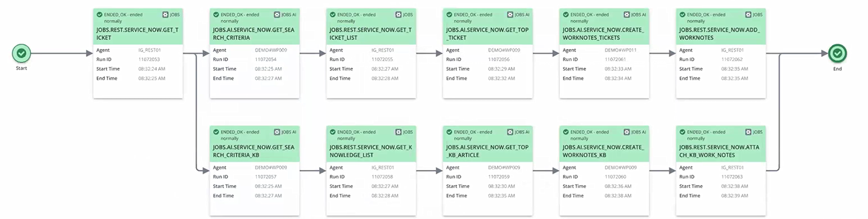This screenshot has height=219, width=868.
Task: Open the JOBS.REST.SERVICE_NOW.ATTACH_KB_WORK_NOTES title
Action: point(720,151)
